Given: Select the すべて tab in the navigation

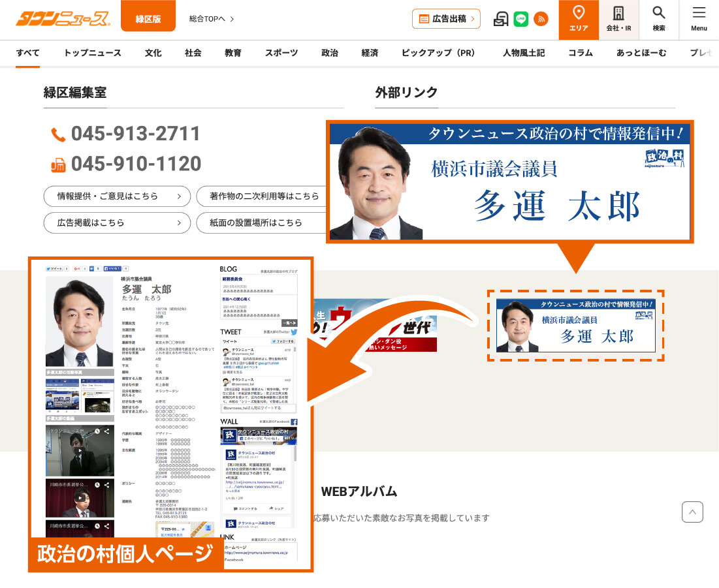Looking at the screenshot, I should click(27, 53).
